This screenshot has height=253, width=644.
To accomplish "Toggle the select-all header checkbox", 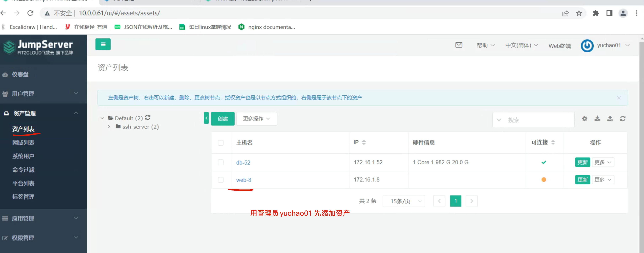I will point(221,143).
